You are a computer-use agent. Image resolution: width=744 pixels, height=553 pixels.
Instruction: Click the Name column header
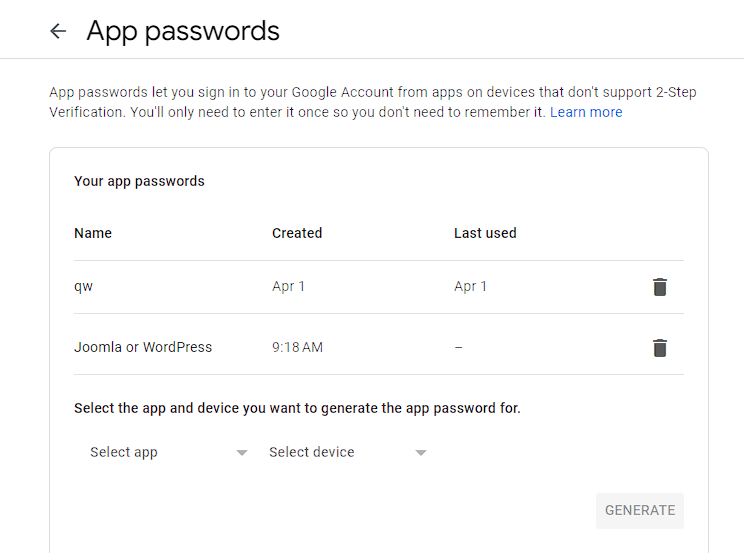[93, 233]
